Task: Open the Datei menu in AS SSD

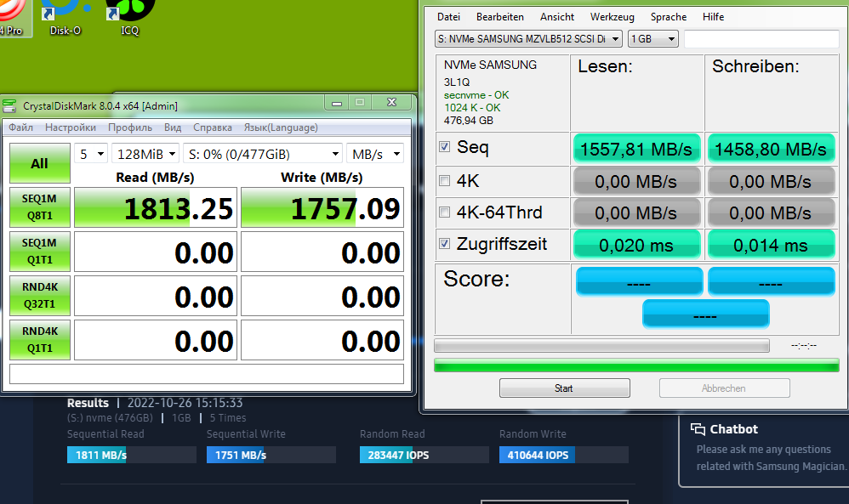Action: 448,17
